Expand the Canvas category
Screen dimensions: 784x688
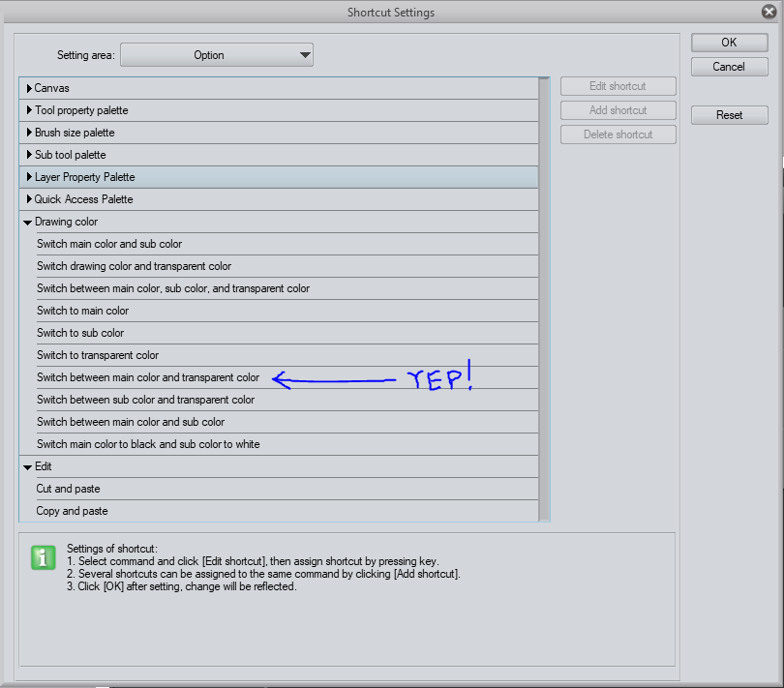30,88
